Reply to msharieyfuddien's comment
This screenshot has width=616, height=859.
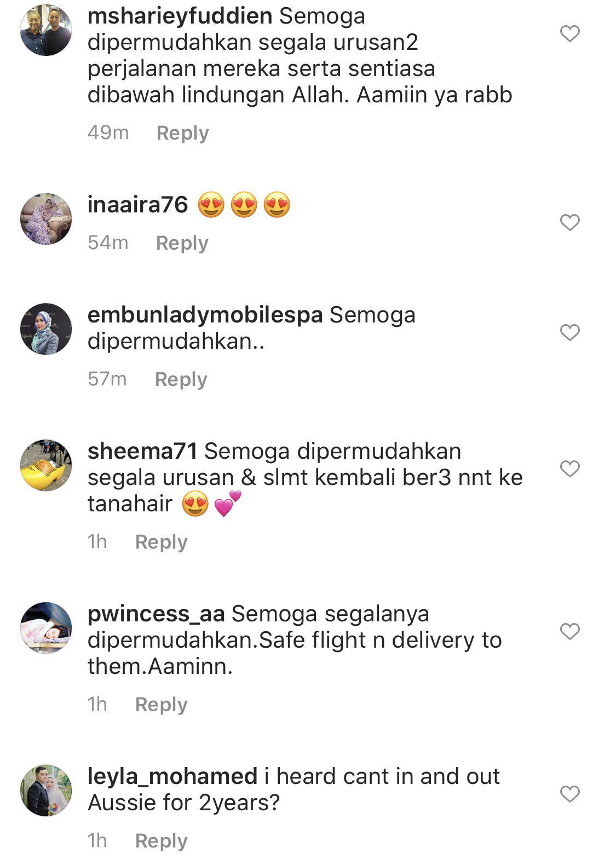(182, 133)
